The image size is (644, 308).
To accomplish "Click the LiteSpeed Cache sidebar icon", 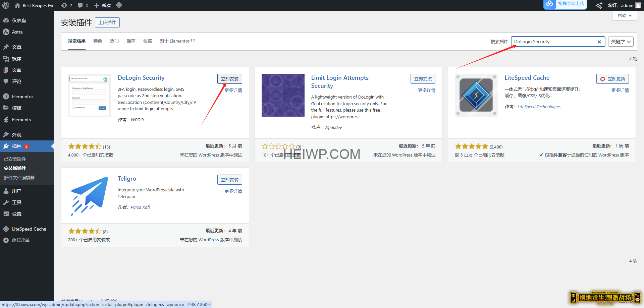I will 6,229.
